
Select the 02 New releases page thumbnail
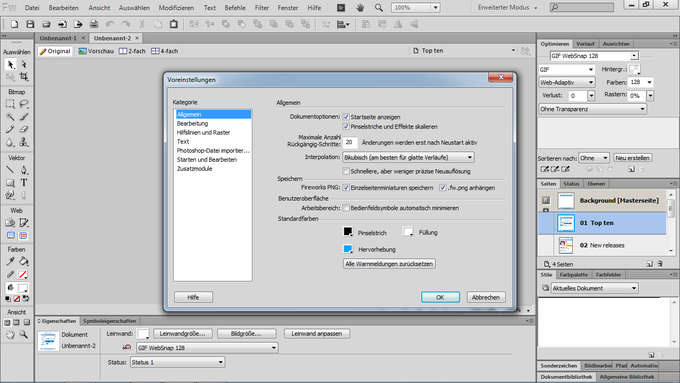tap(566, 245)
